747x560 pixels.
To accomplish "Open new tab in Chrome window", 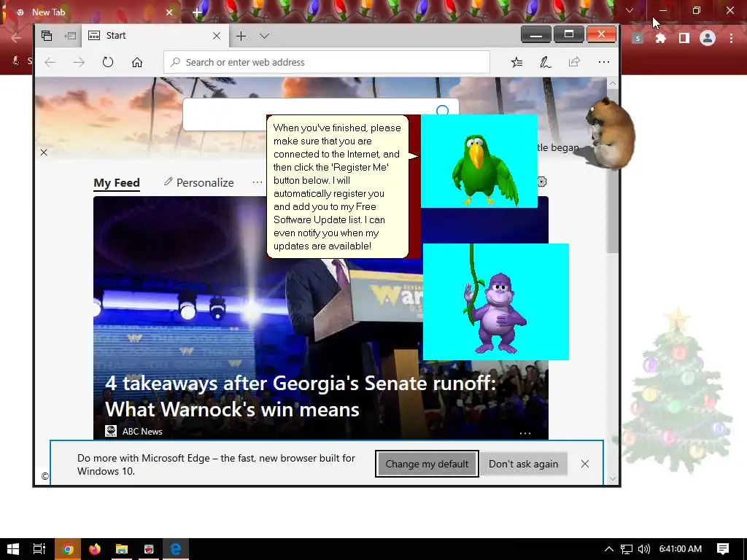I will 197,12.
